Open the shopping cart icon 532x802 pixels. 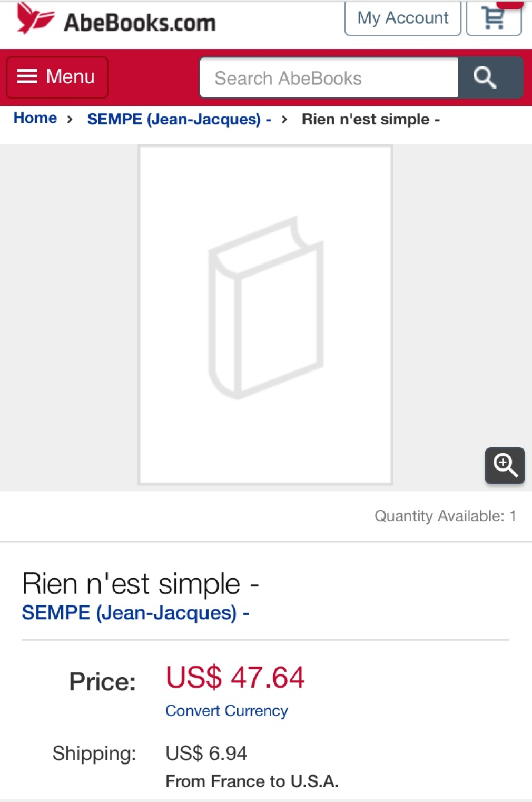[494, 18]
